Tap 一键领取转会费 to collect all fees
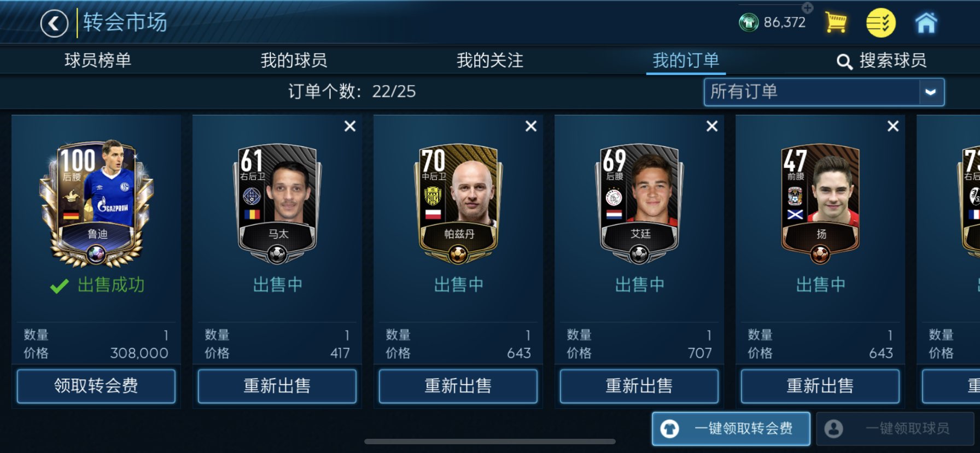Screen dimensions: 980x453 [731, 428]
